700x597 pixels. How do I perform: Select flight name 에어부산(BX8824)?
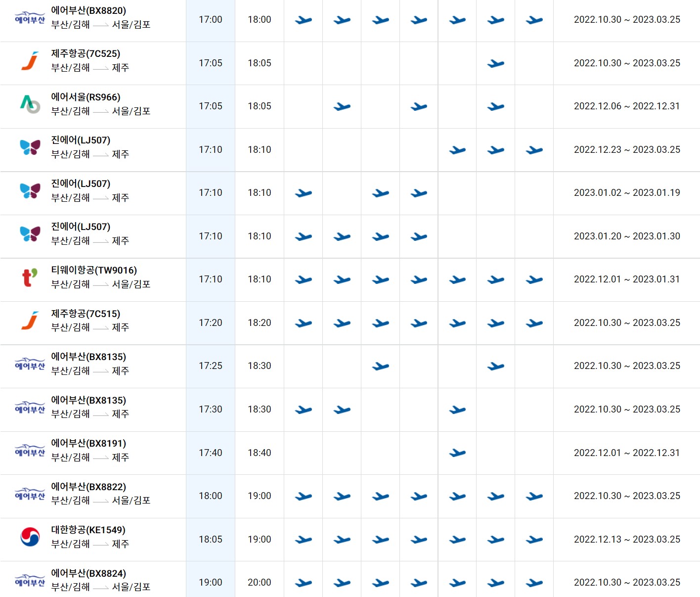click(88, 573)
